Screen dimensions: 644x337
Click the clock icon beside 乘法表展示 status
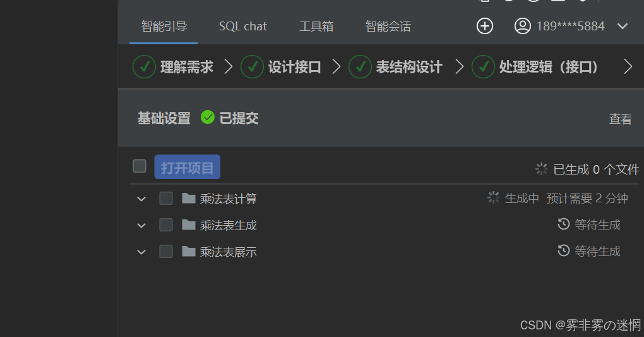(x=563, y=250)
